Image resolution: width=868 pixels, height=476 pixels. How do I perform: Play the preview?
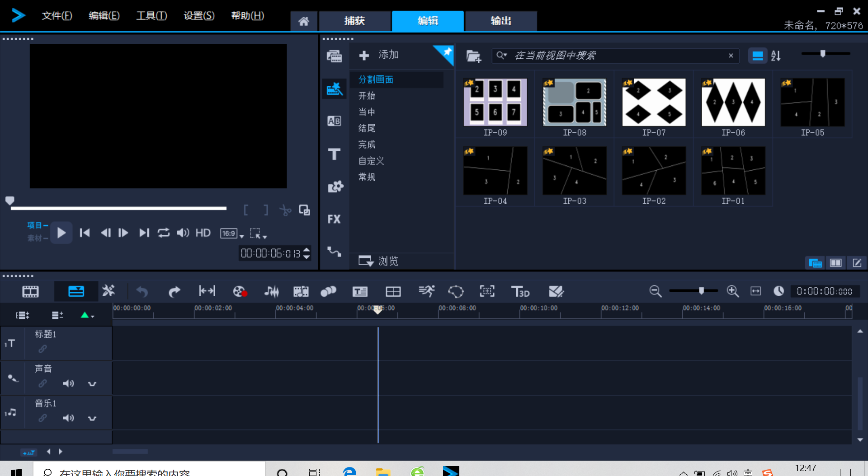coord(61,233)
